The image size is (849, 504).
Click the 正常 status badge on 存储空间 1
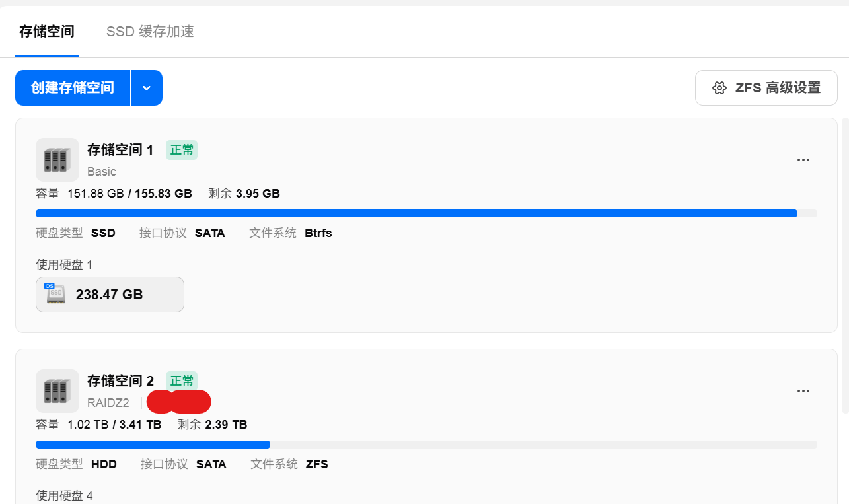coord(182,150)
